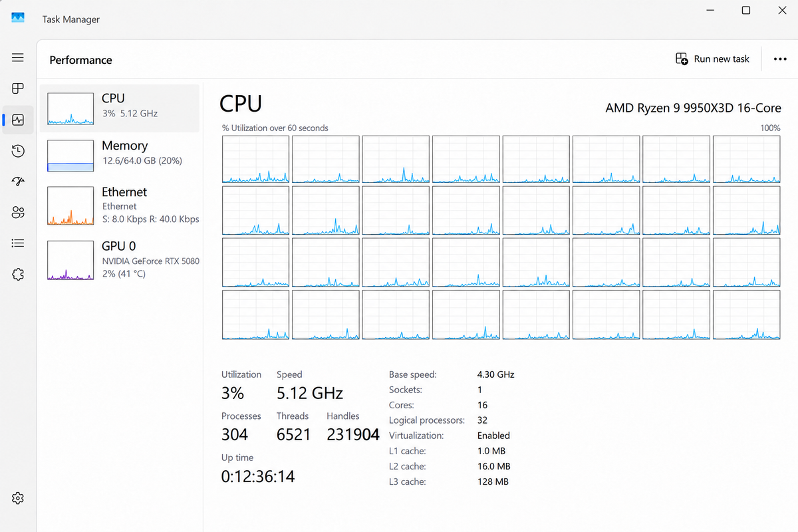Click the 5.12 GHz speed value

[x=310, y=393]
